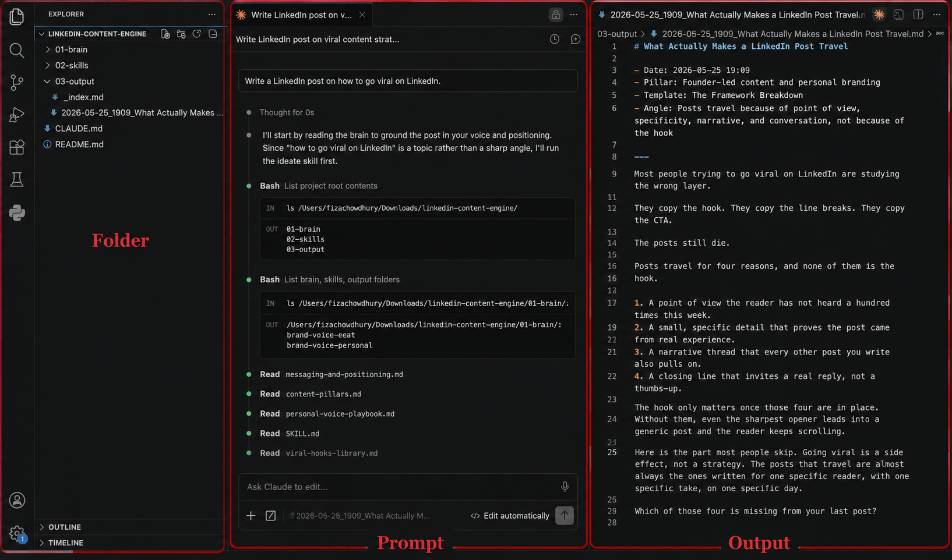Click the microphone voice input icon
The image size is (952, 560).
point(565,487)
